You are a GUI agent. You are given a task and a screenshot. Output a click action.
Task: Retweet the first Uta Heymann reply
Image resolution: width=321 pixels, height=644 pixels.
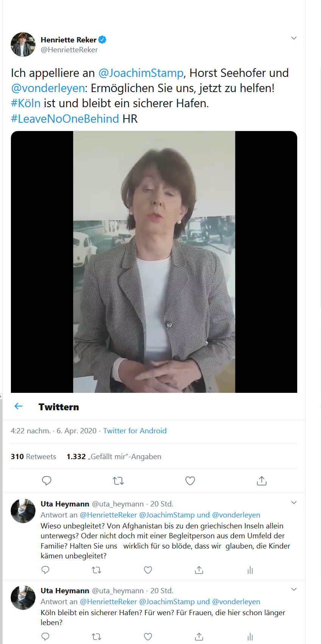coord(97,570)
